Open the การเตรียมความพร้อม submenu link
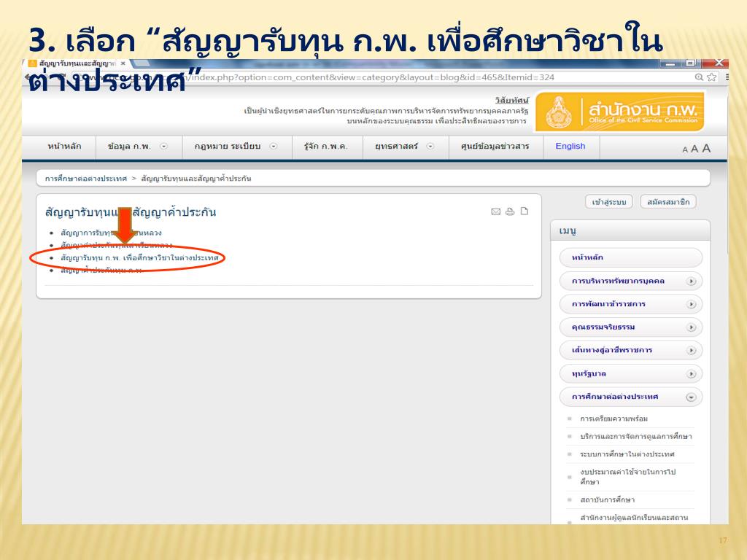 tap(614, 419)
